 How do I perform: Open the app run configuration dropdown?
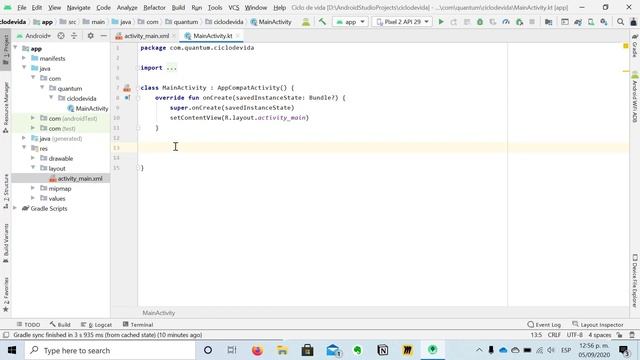pyautogui.click(x=350, y=22)
